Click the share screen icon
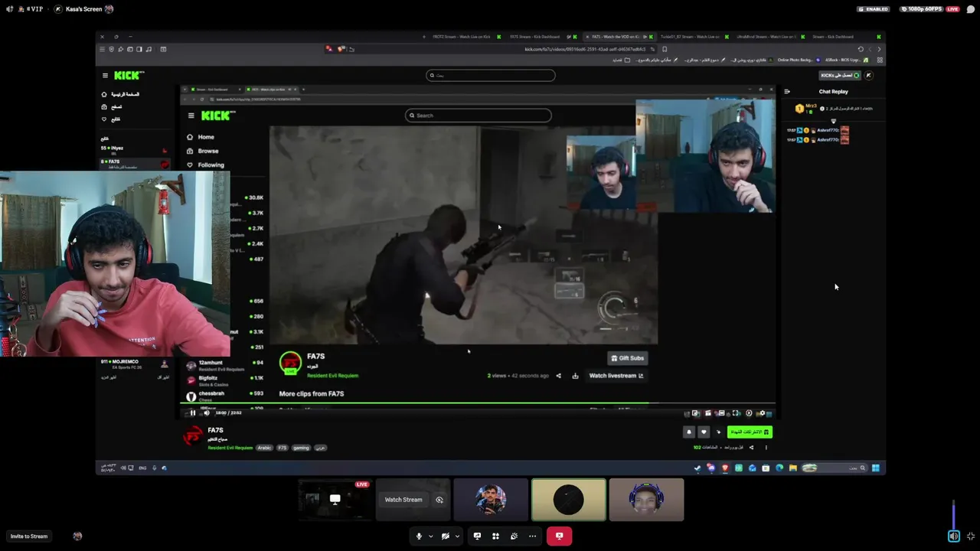Viewport: 980px width, 551px height. [477, 536]
